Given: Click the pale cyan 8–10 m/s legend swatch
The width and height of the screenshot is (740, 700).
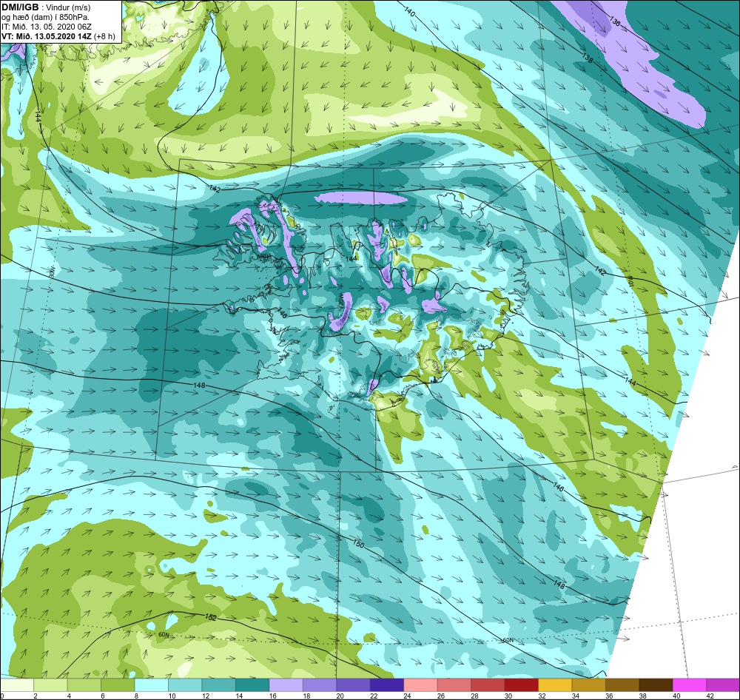Looking at the screenshot, I should pyautogui.click(x=152, y=685).
